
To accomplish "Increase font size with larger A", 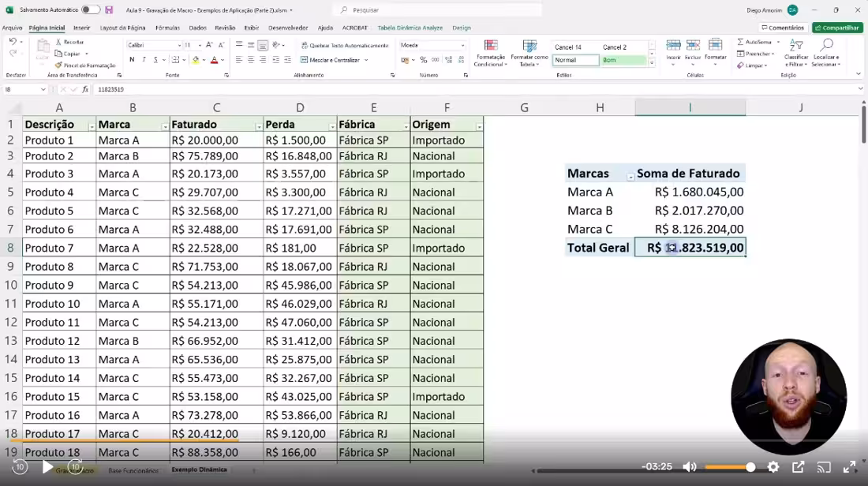I will click(x=209, y=46).
